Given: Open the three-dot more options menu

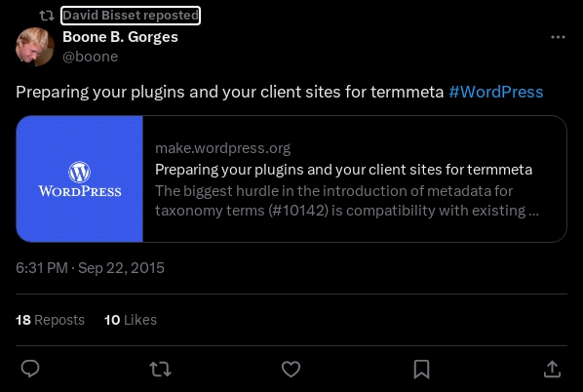Looking at the screenshot, I should (x=558, y=37).
